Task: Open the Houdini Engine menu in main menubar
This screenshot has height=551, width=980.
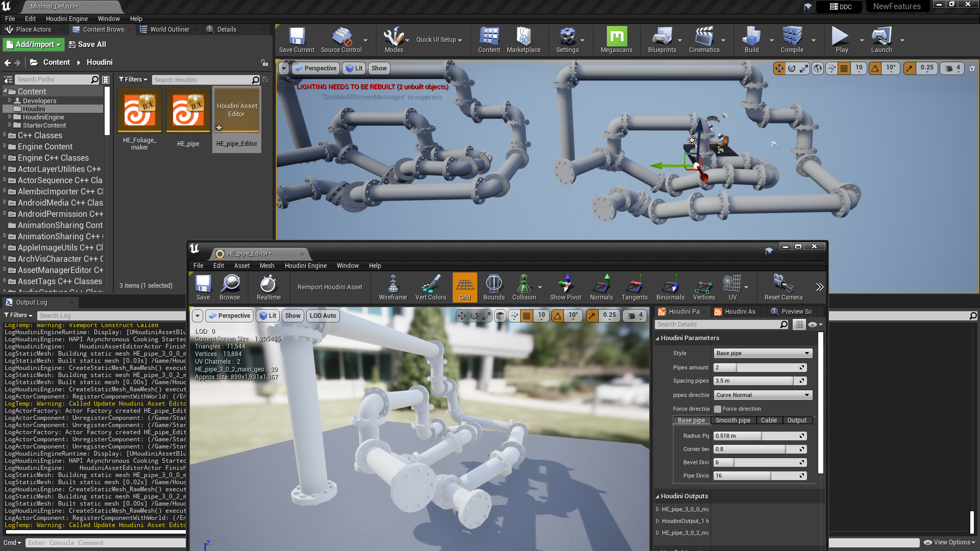Action: tap(67, 18)
